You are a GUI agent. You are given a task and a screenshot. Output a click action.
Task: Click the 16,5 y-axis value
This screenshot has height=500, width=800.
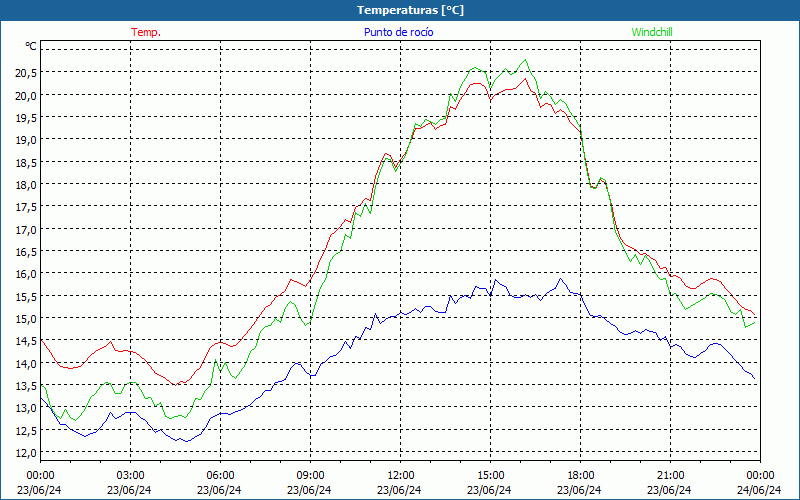[26, 252]
